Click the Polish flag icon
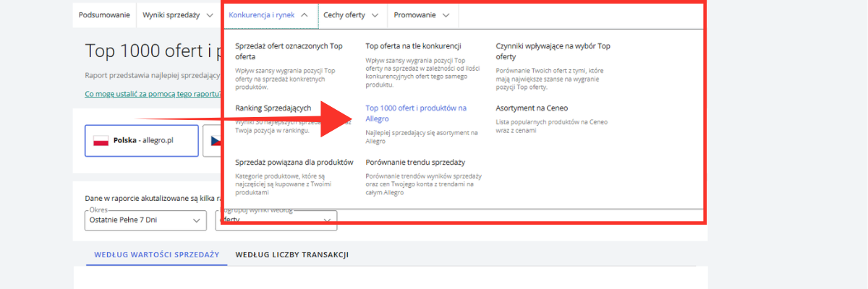This screenshot has width=868, height=289. (101, 140)
